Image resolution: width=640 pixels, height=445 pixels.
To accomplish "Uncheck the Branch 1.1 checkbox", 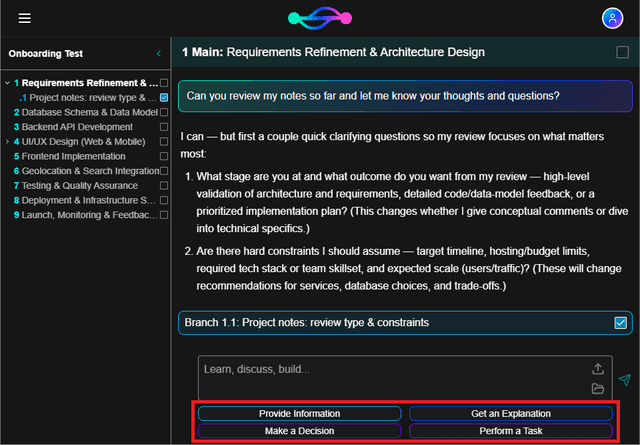I will click(621, 322).
